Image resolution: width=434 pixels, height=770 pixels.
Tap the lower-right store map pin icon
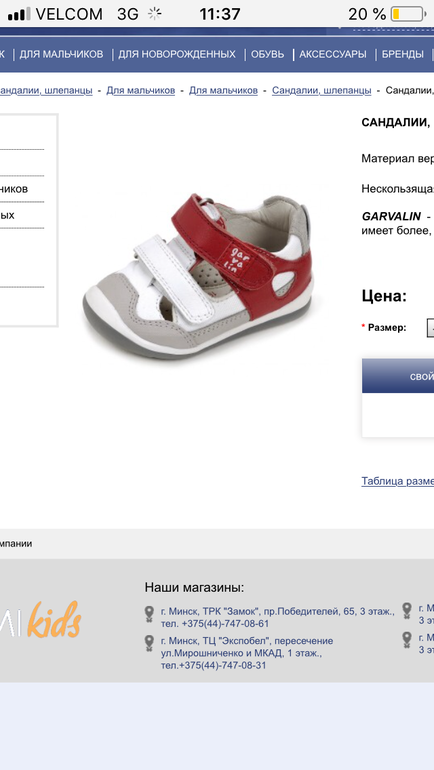407,640
